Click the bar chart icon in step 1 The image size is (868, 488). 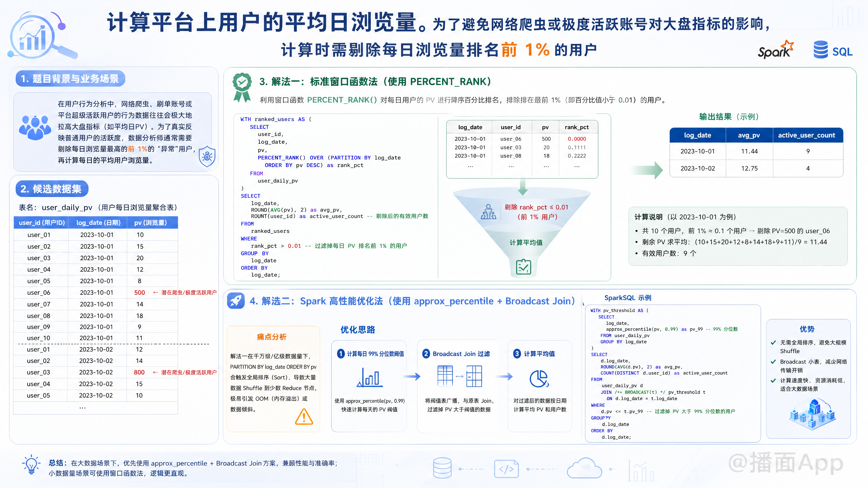[x=370, y=377]
